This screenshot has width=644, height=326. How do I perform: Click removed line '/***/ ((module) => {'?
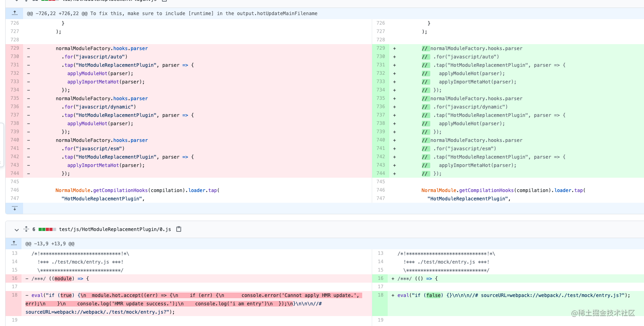(60, 279)
